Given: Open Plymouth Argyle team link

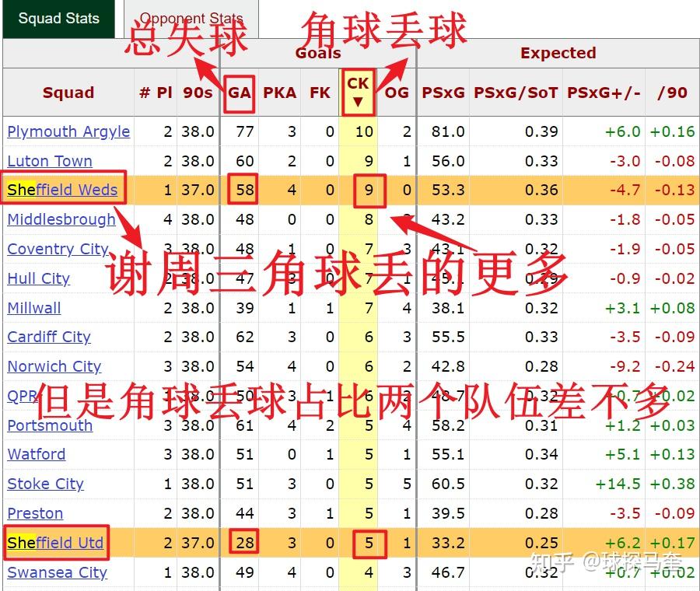Looking at the screenshot, I should point(68,131).
